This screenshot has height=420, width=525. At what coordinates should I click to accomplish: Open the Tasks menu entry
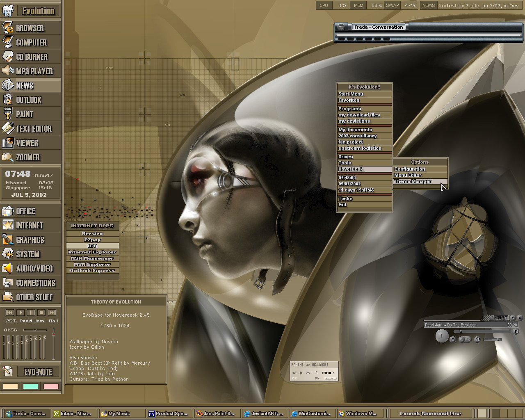pyautogui.click(x=365, y=199)
